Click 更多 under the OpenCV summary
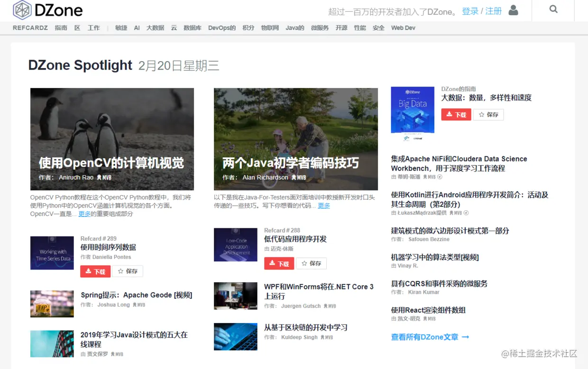588x369 pixels. pyautogui.click(x=84, y=214)
